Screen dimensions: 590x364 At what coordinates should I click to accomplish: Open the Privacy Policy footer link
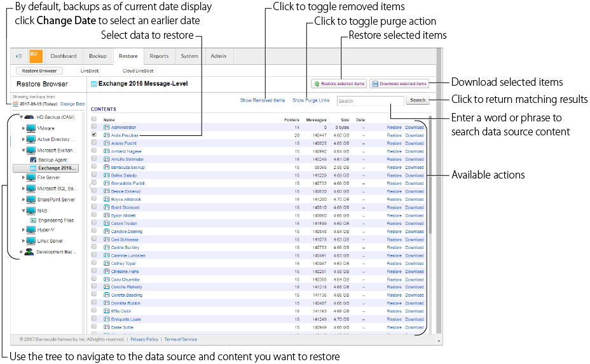pos(144,339)
